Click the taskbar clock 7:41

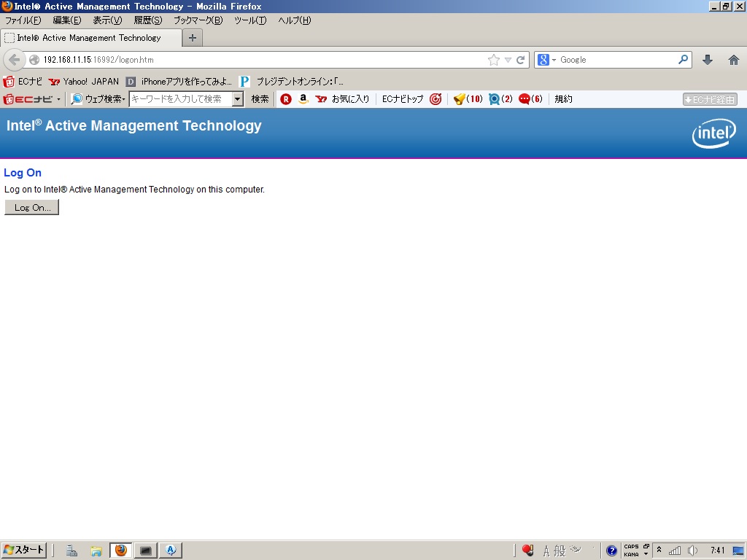click(718, 551)
